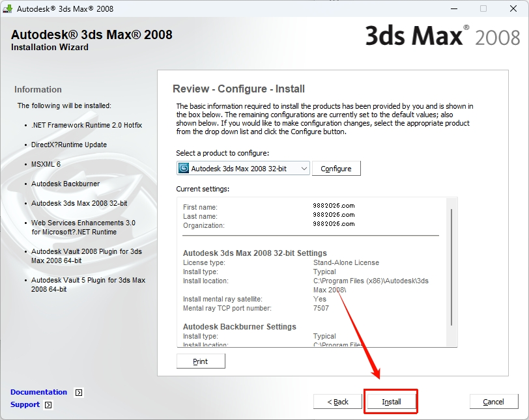Go back with the Back button

(337, 402)
